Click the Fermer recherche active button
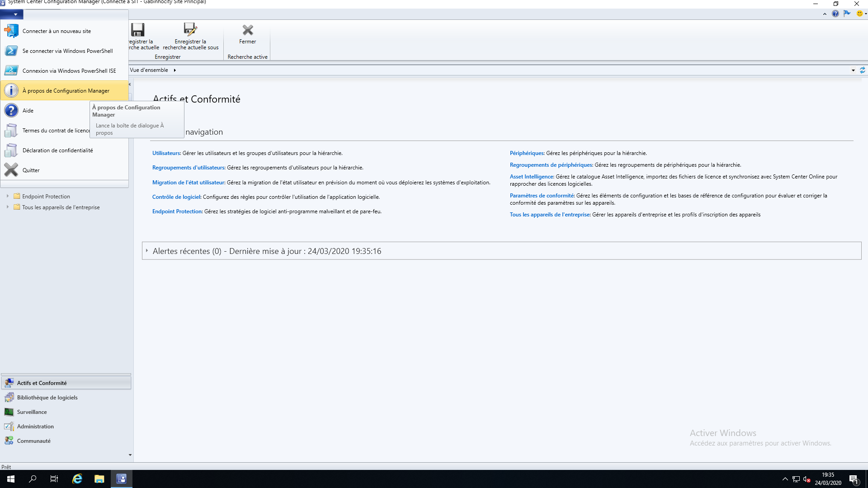The height and width of the screenshot is (488, 868). [x=247, y=34]
